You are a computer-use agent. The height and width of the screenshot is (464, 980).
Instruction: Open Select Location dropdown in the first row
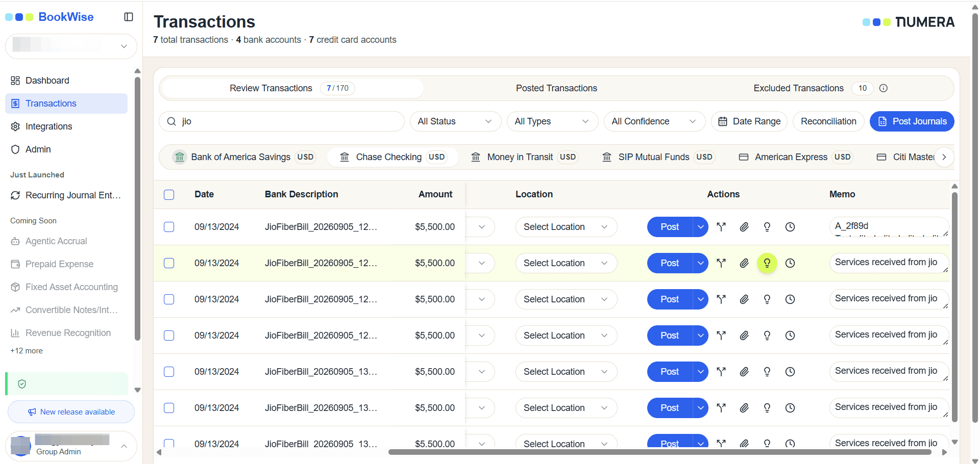566,227
